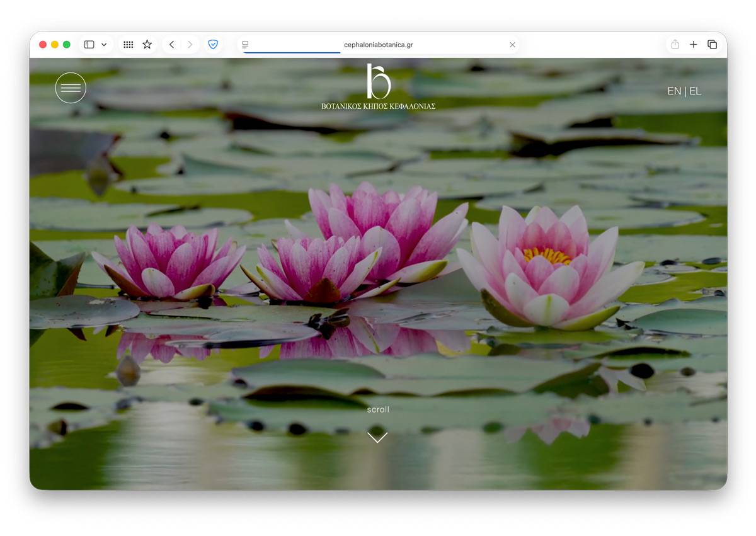Open the Share menu

pyautogui.click(x=675, y=45)
